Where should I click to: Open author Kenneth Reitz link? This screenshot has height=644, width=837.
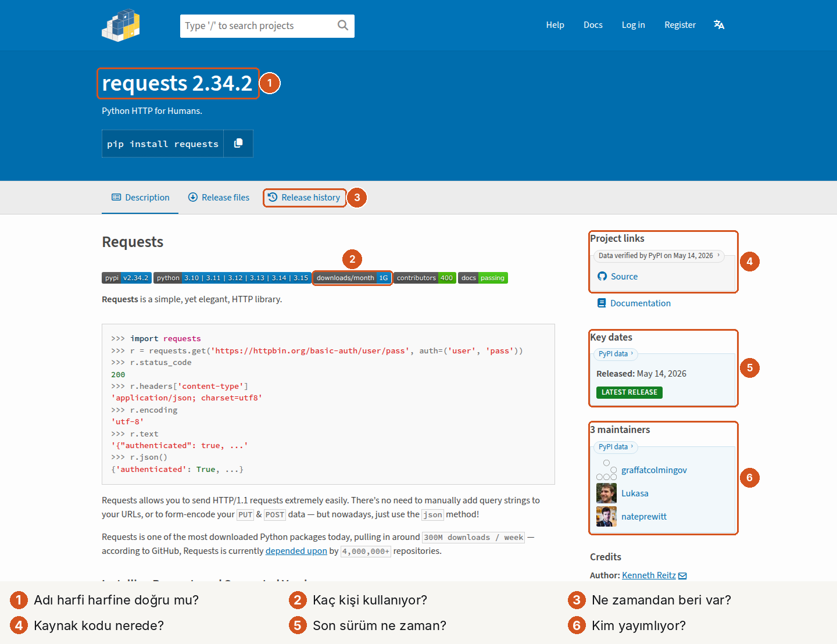tap(649, 575)
